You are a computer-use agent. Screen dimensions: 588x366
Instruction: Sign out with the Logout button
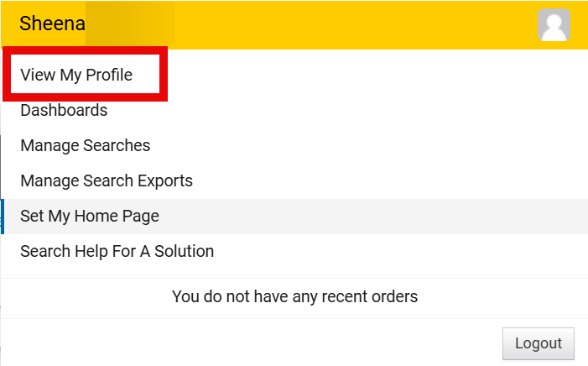pyautogui.click(x=539, y=343)
